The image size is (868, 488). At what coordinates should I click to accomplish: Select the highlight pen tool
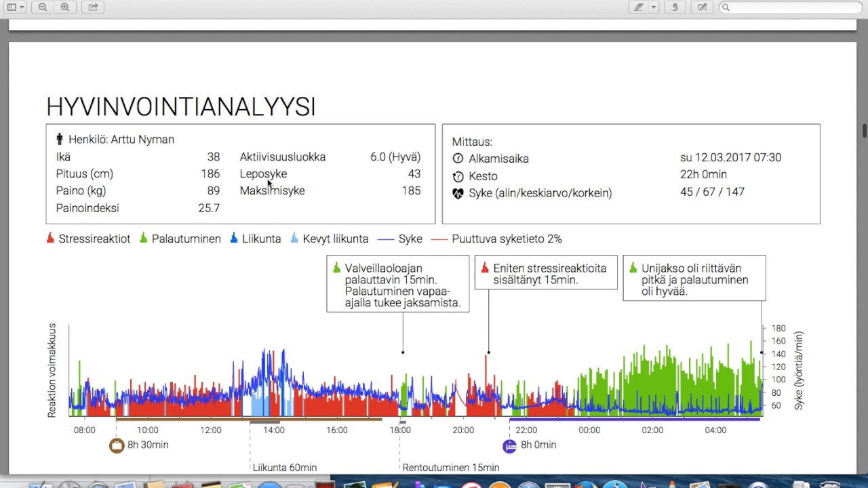tap(638, 7)
